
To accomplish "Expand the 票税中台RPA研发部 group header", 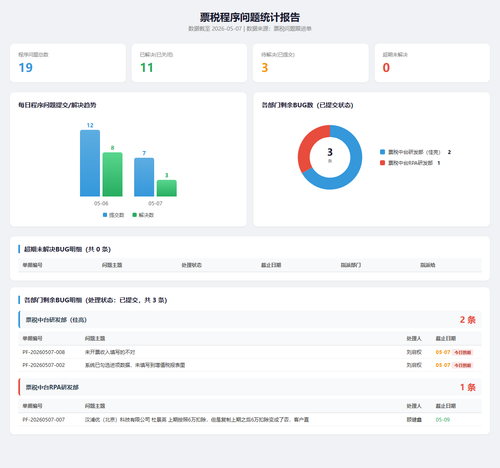I will click(250, 387).
